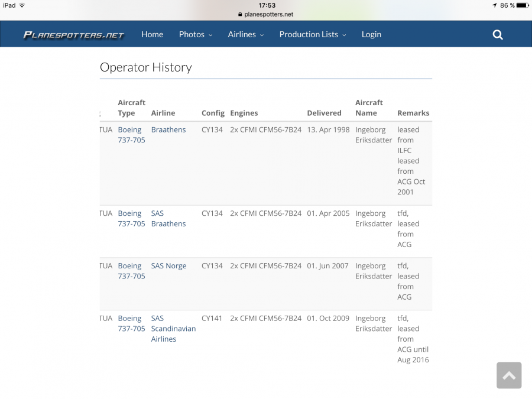Open Boeing 737-705 link in Braathens row

tap(131, 135)
